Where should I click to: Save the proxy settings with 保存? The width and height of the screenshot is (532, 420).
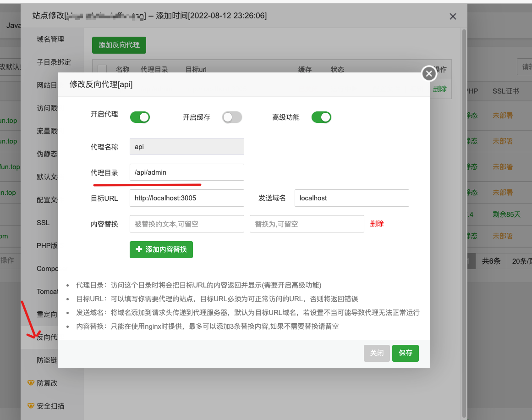(x=405, y=353)
